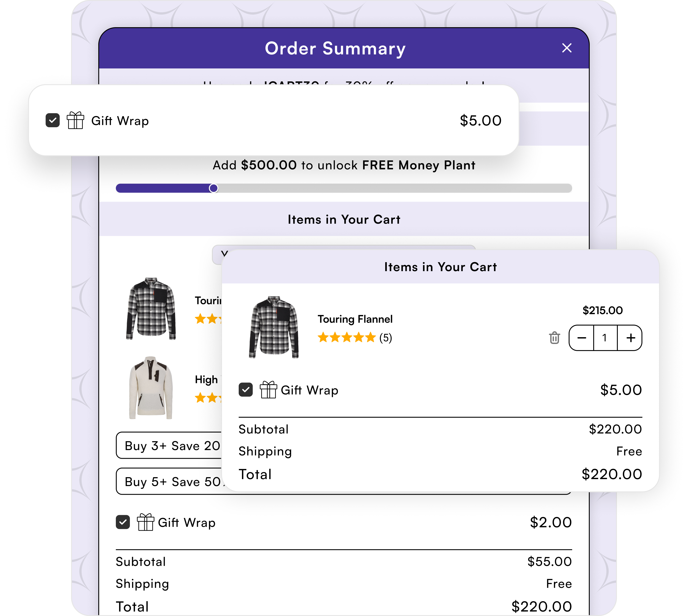Open Touring Flannel thumbnail beside the star rating
This screenshot has width=688, height=616.
point(274,327)
